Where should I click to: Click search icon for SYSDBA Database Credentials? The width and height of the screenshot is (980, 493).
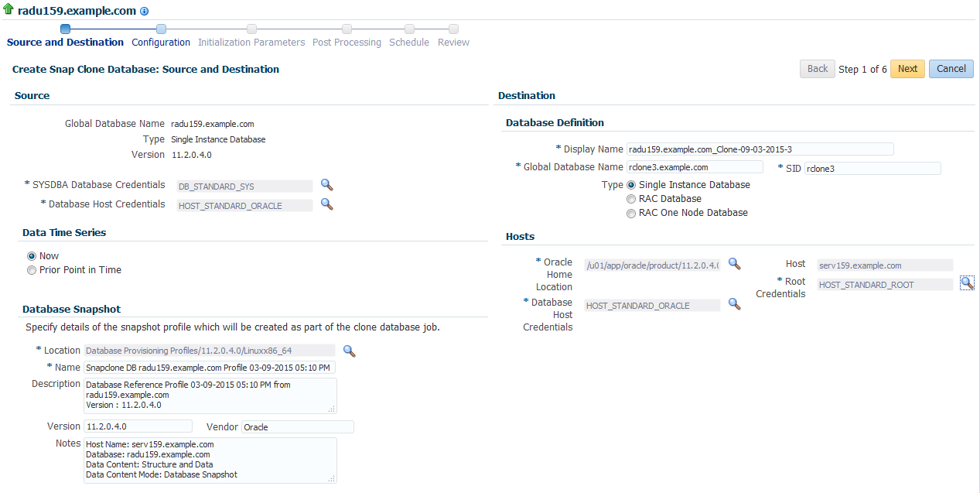pyautogui.click(x=326, y=185)
